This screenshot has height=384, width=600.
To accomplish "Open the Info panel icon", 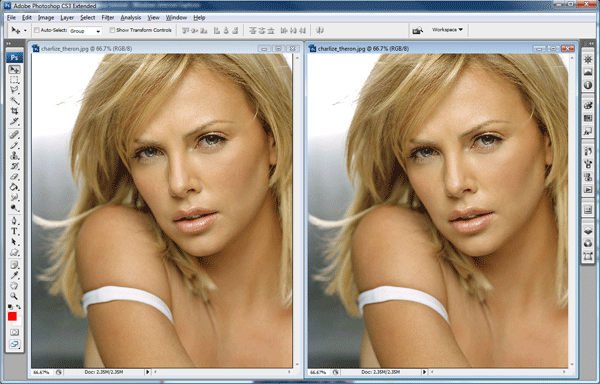I will [x=588, y=85].
